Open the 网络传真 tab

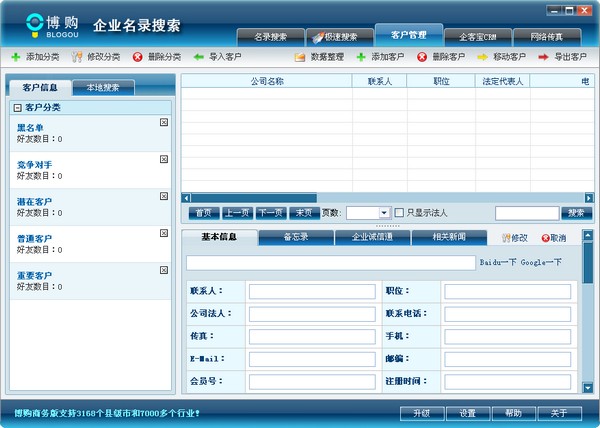(547, 37)
